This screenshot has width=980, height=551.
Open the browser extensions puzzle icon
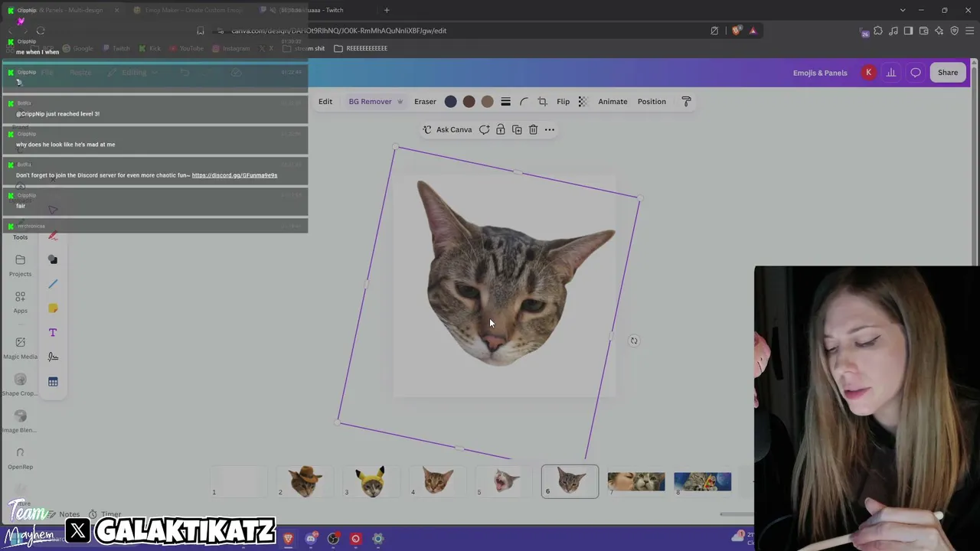click(878, 31)
